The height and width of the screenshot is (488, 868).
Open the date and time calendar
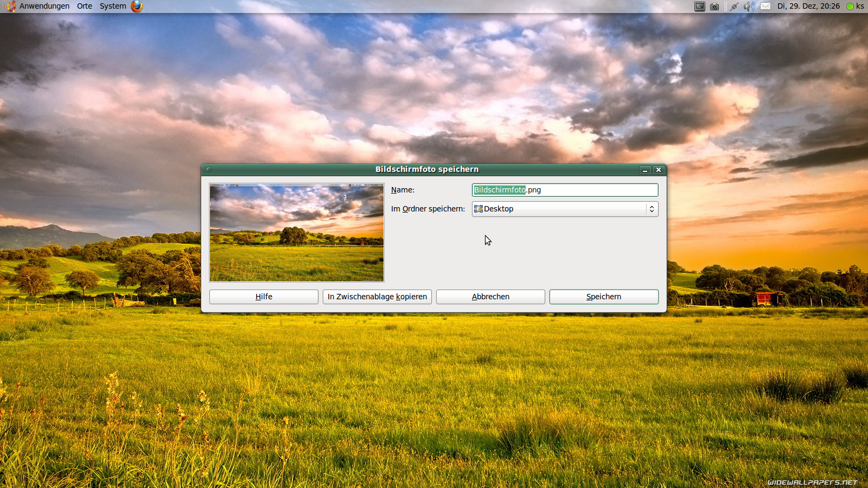(808, 7)
